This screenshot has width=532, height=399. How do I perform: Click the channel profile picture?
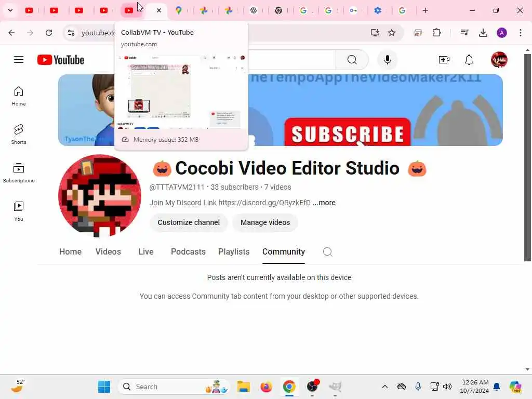click(100, 196)
